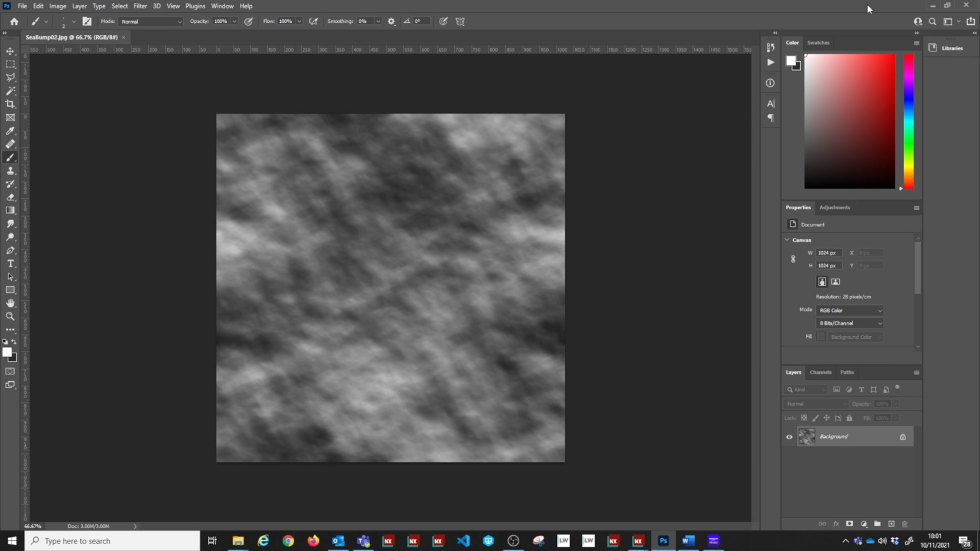Select the Move tool
This screenshot has height=551, width=980.
click(10, 51)
